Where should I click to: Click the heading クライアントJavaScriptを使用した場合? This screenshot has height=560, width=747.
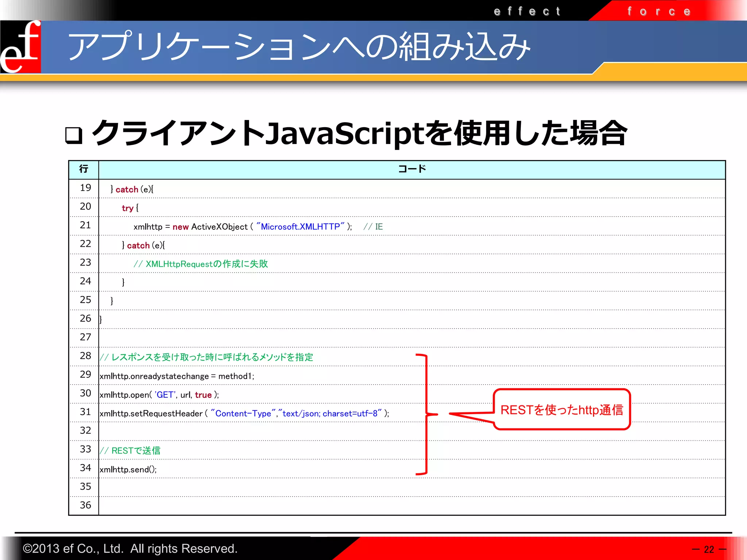(x=359, y=133)
